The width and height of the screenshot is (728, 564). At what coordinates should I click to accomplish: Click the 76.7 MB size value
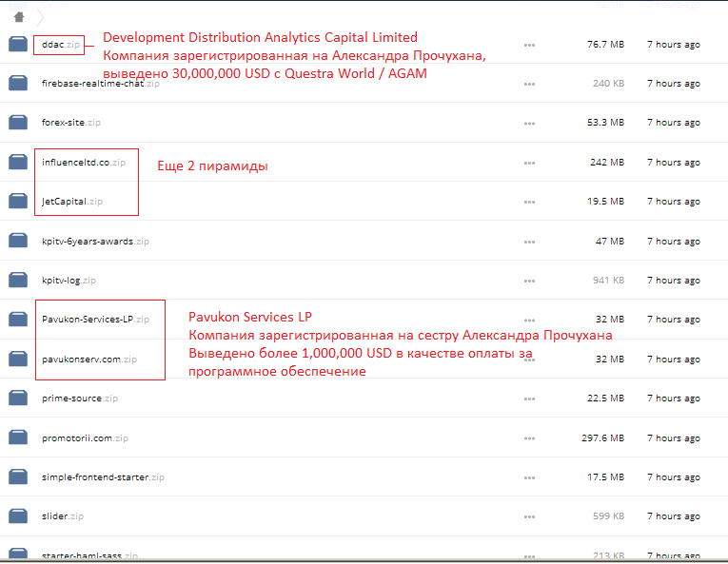(x=605, y=45)
